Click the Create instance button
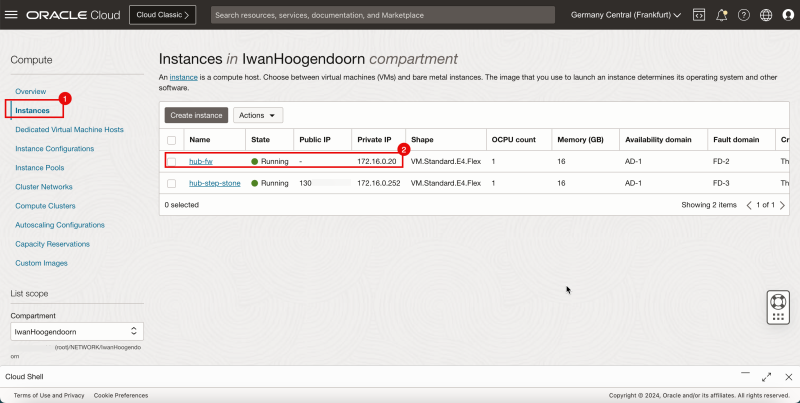Viewport: 800px width, 403px height. coord(196,115)
